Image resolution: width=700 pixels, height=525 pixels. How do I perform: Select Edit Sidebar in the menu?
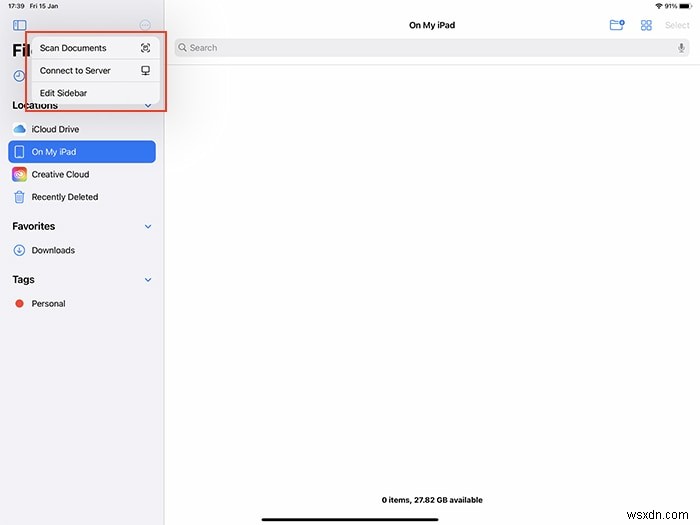click(x=96, y=93)
